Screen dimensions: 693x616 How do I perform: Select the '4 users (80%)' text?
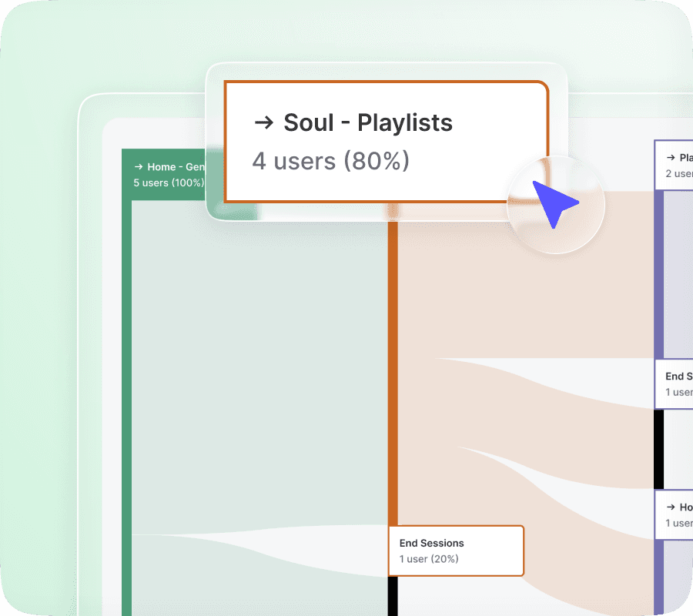tap(330, 161)
